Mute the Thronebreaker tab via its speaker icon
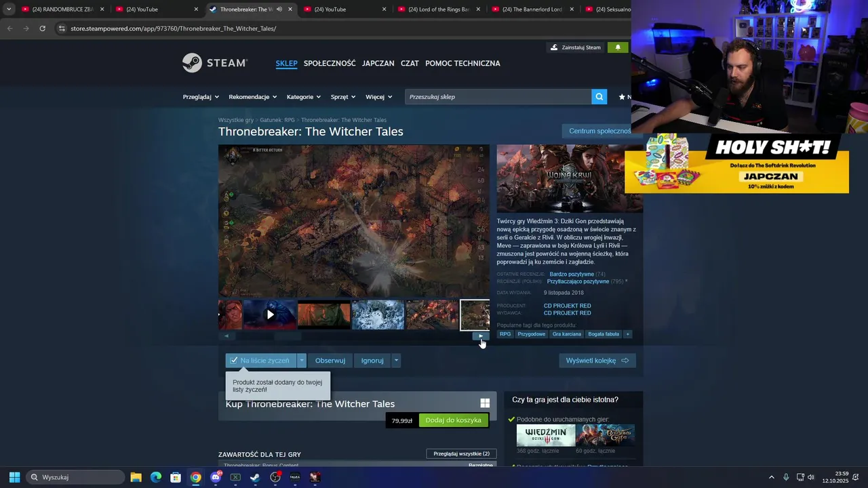The height and width of the screenshot is (488, 868). (x=279, y=9)
